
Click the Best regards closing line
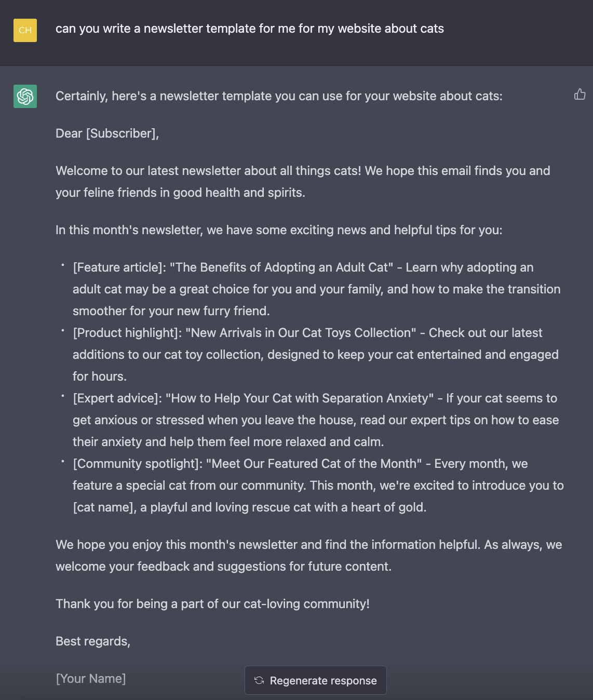(x=93, y=641)
